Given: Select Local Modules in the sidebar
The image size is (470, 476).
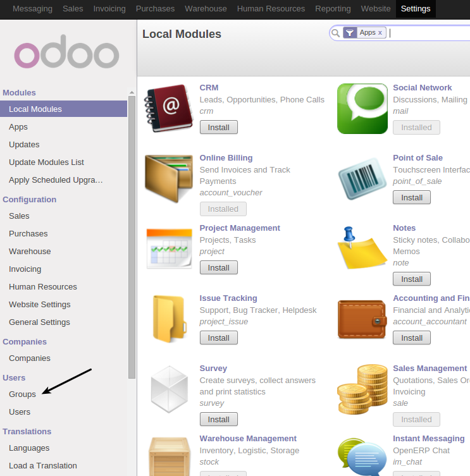Looking at the screenshot, I should coord(63,109).
